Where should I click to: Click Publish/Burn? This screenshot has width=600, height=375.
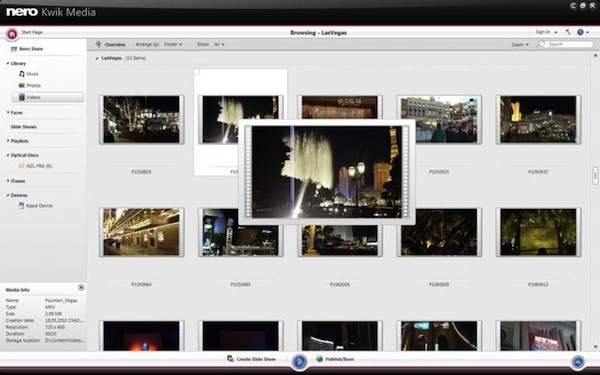point(335,359)
